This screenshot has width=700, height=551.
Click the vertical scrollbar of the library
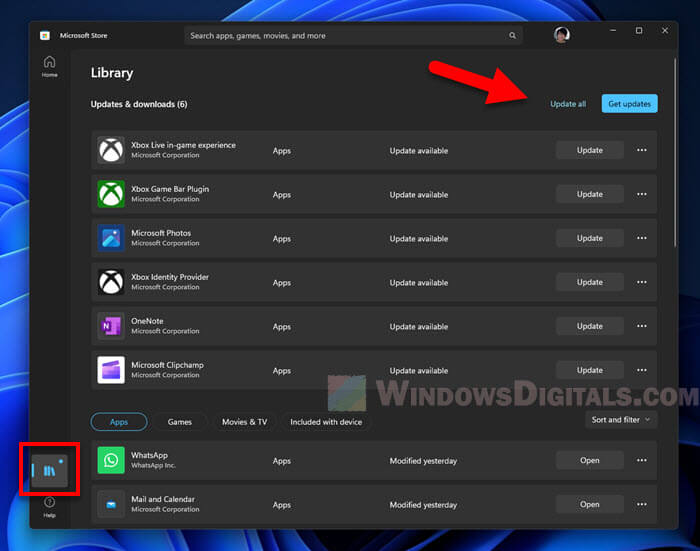(x=675, y=152)
